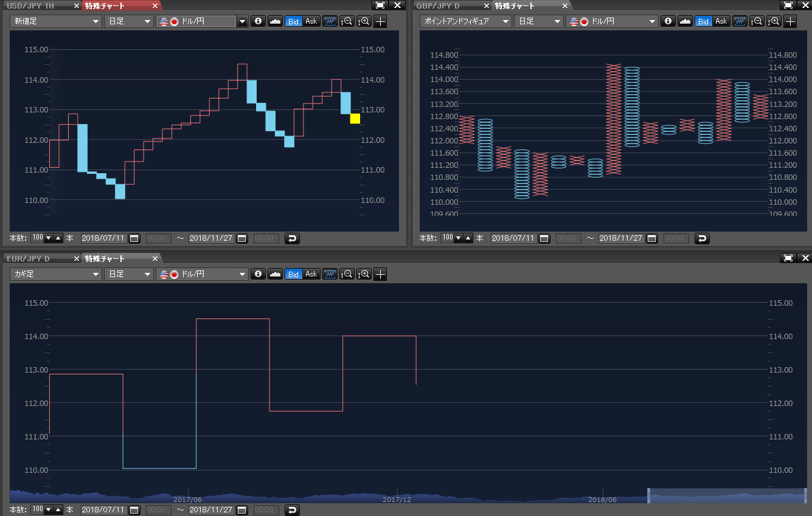This screenshot has height=516, width=812.
Task: Open 日足 timeframe dropdown in ポイントアンドフィギュア panel
Action: tap(538, 21)
